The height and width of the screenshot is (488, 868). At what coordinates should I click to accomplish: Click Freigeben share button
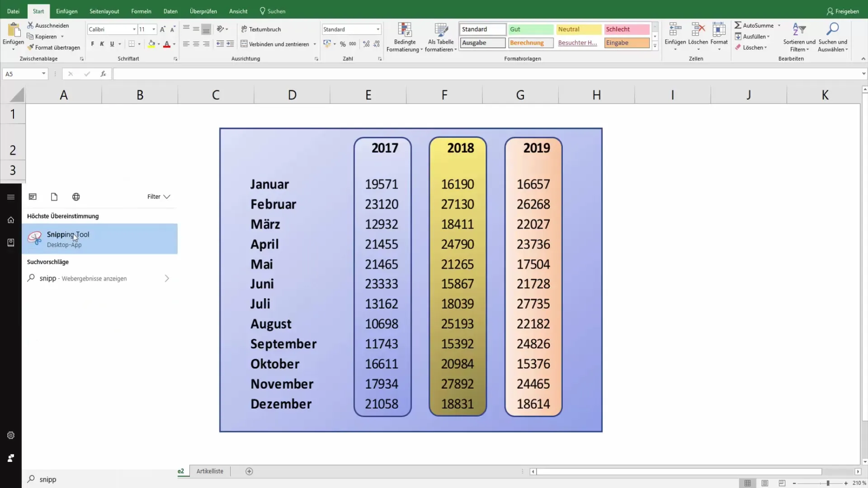point(843,11)
